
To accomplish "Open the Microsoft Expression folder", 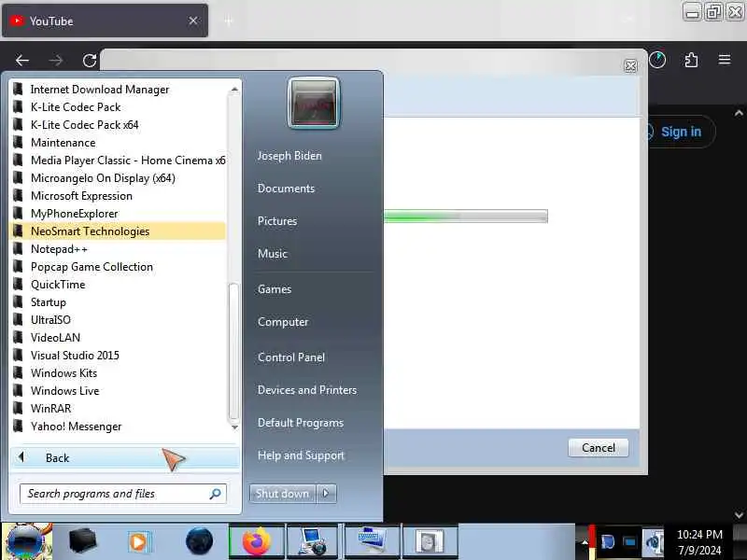I will [x=118, y=196].
